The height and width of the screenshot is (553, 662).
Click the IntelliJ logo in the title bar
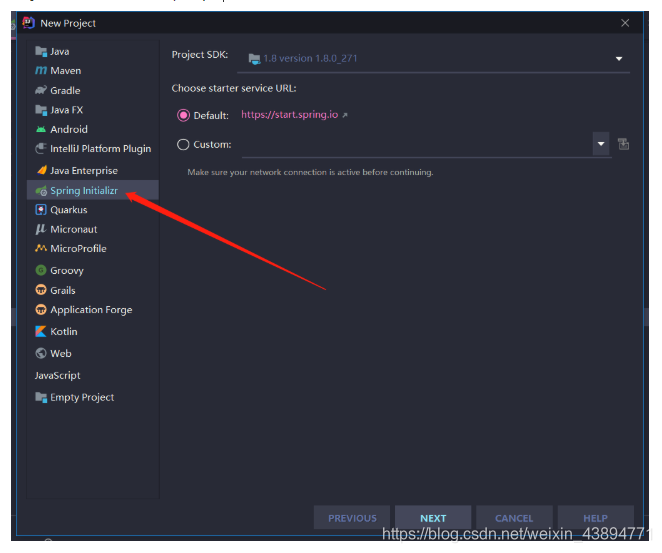pos(28,23)
